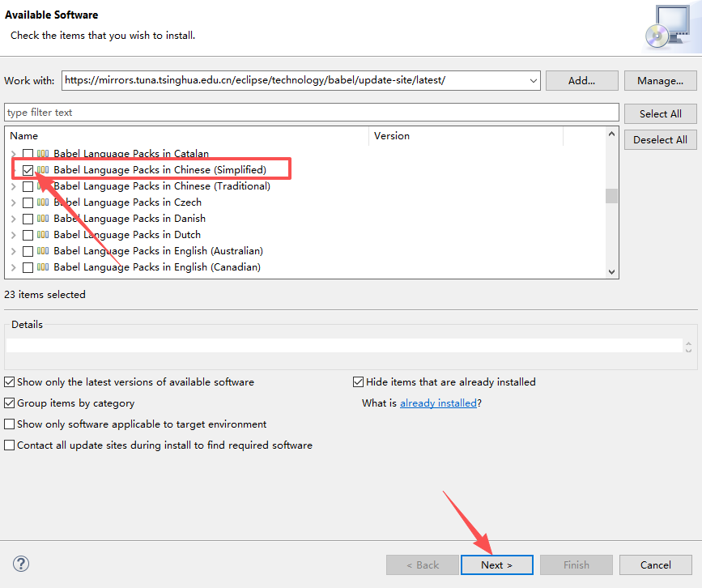Expand the Danish language pack tree node

[14, 219]
